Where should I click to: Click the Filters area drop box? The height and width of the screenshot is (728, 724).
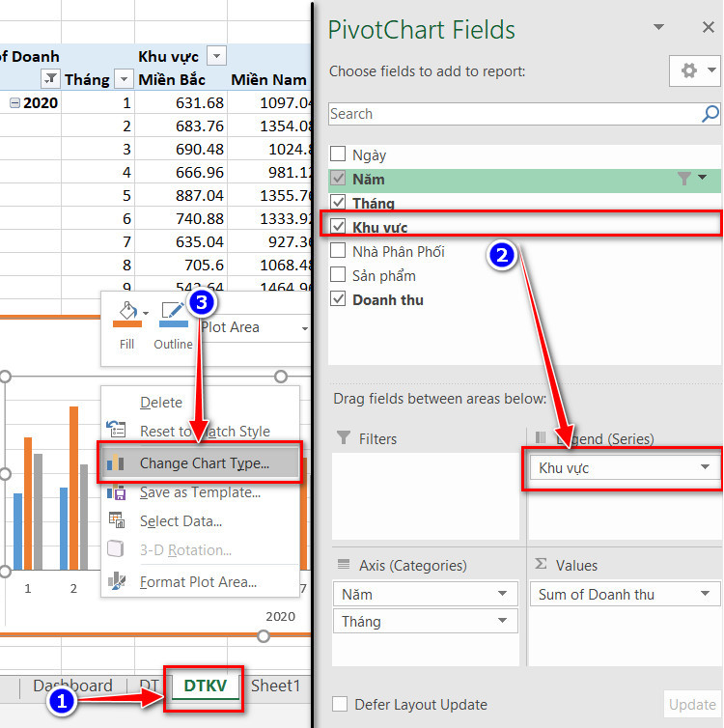[426, 496]
